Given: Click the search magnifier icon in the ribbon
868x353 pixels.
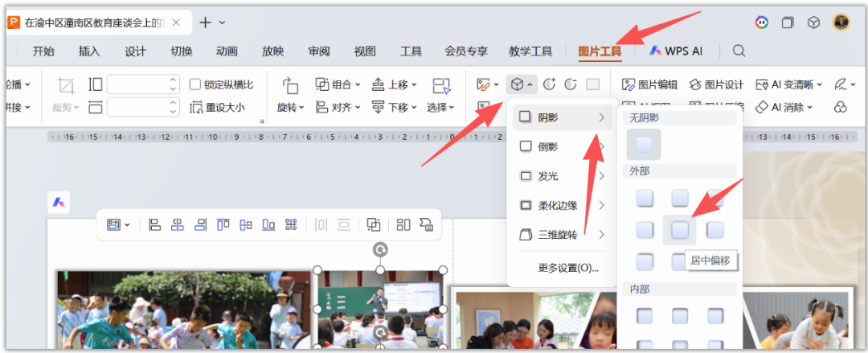Looking at the screenshot, I should [x=739, y=51].
